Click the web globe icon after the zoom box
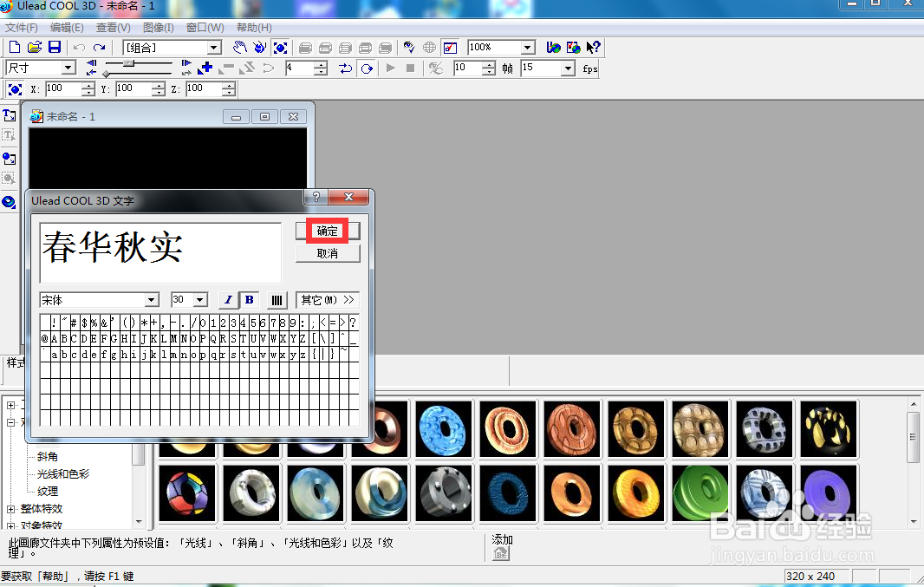Image resolution: width=924 pixels, height=587 pixels. [553, 47]
